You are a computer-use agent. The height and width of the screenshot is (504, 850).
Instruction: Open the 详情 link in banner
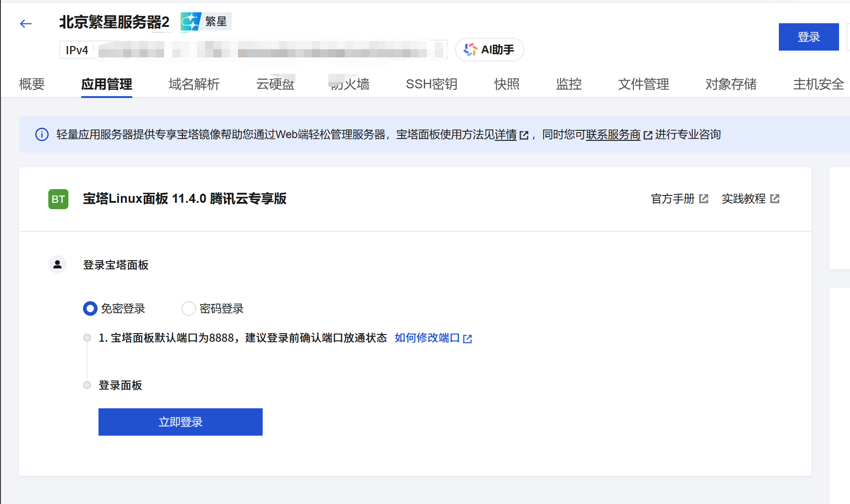506,134
